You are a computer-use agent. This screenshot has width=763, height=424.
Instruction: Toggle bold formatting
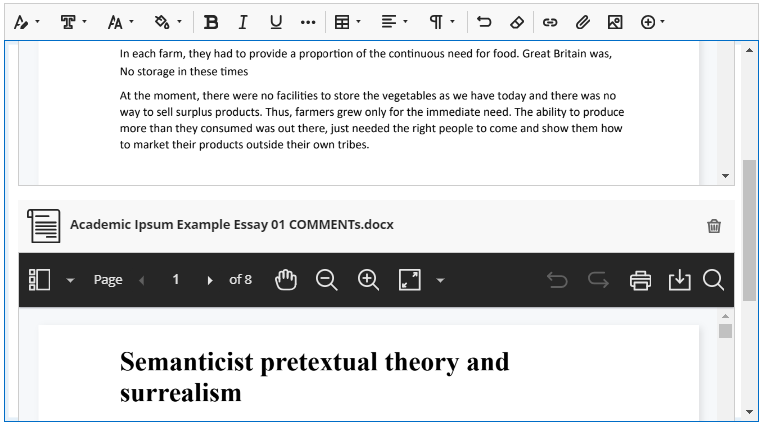click(210, 21)
